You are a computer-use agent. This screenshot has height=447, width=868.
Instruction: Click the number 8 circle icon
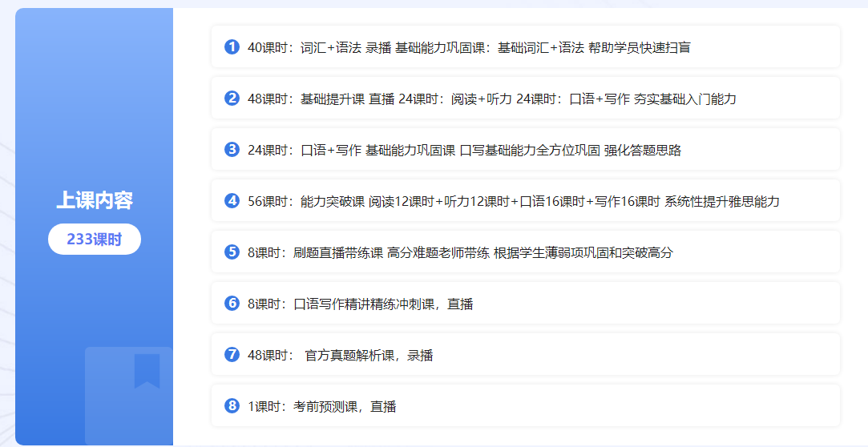[232, 406]
